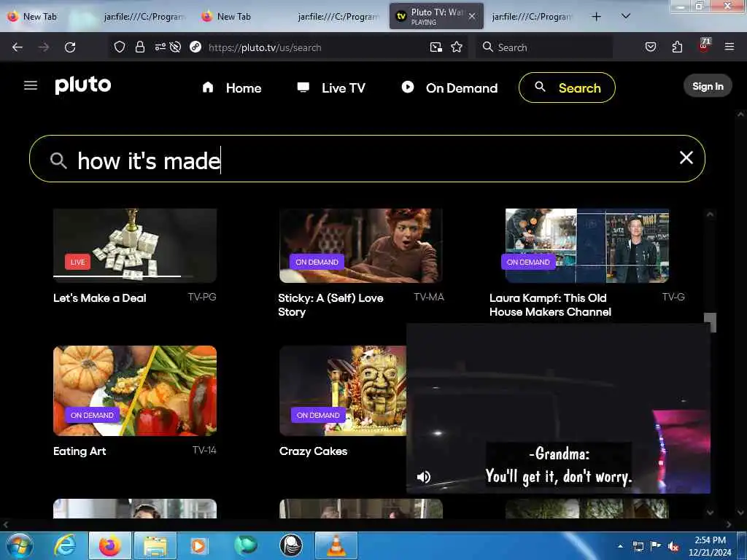Open the Pocket save icon

pos(651,47)
